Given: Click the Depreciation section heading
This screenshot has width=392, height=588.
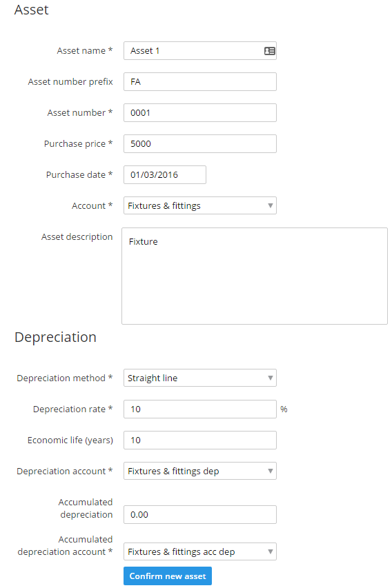Looking at the screenshot, I should click(56, 337).
